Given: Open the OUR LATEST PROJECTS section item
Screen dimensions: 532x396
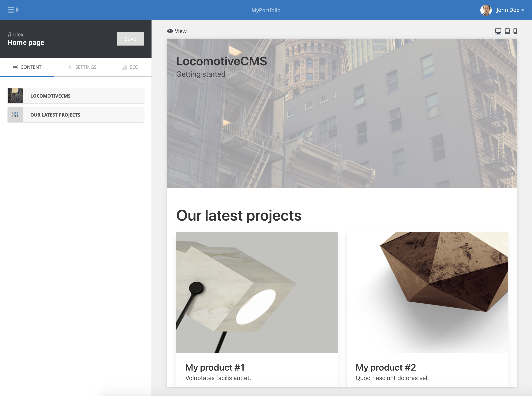Looking at the screenshot, I should click(x=83, y=115).
